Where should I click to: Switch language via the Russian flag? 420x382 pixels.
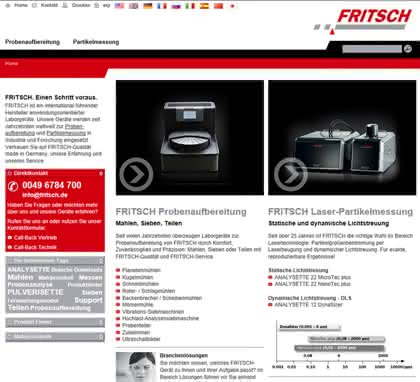point(176,6)
